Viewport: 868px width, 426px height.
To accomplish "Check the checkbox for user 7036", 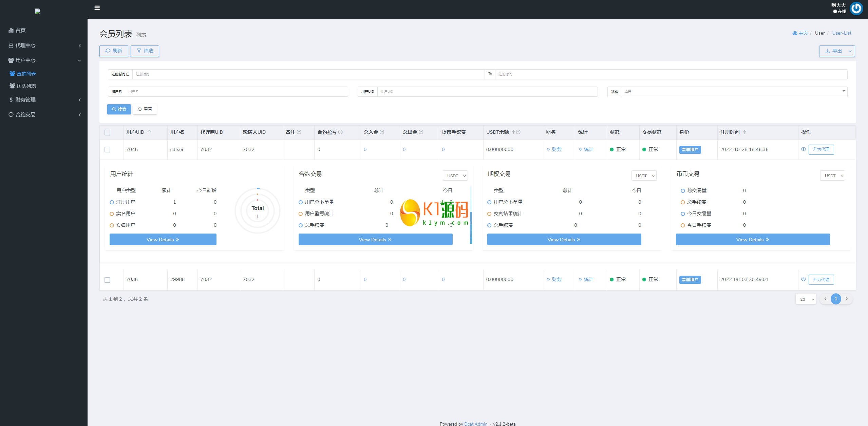I will (x=108, y=280).
